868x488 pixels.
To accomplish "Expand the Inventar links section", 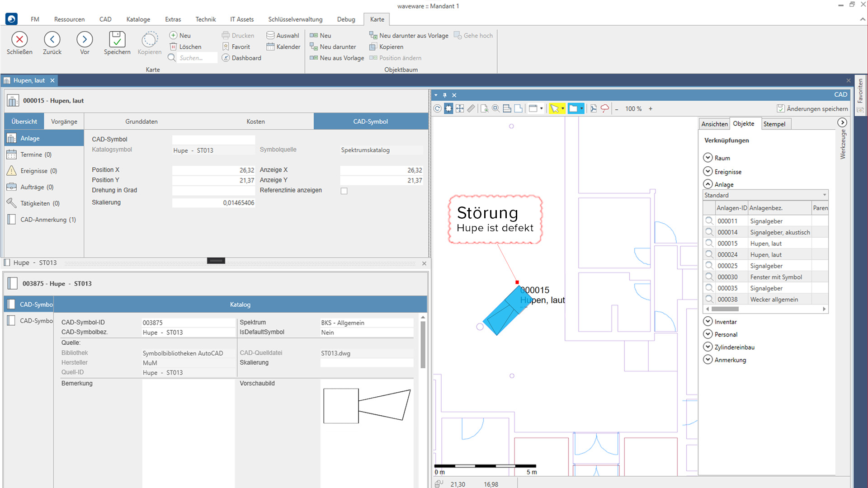I will (708, 322).
